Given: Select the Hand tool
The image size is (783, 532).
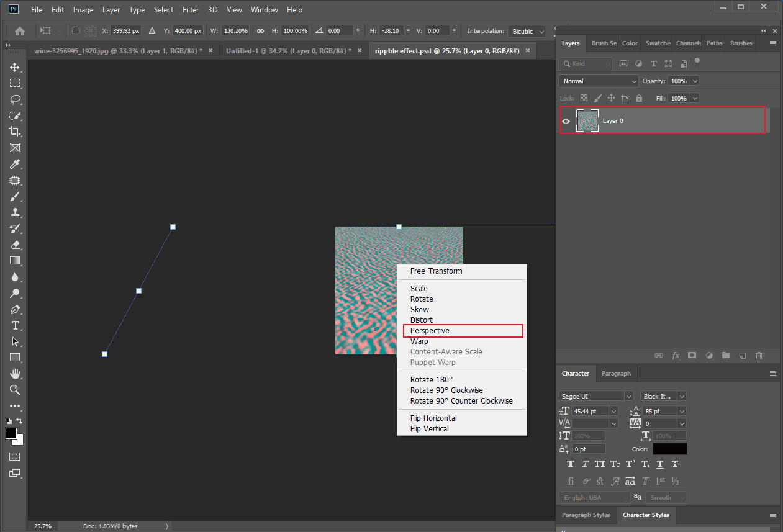Looking at the screenshot, I should pos(15,374).
